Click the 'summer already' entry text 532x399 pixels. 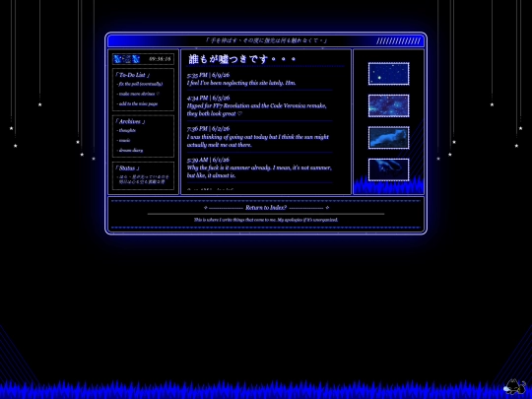click(x=259, y=171)
